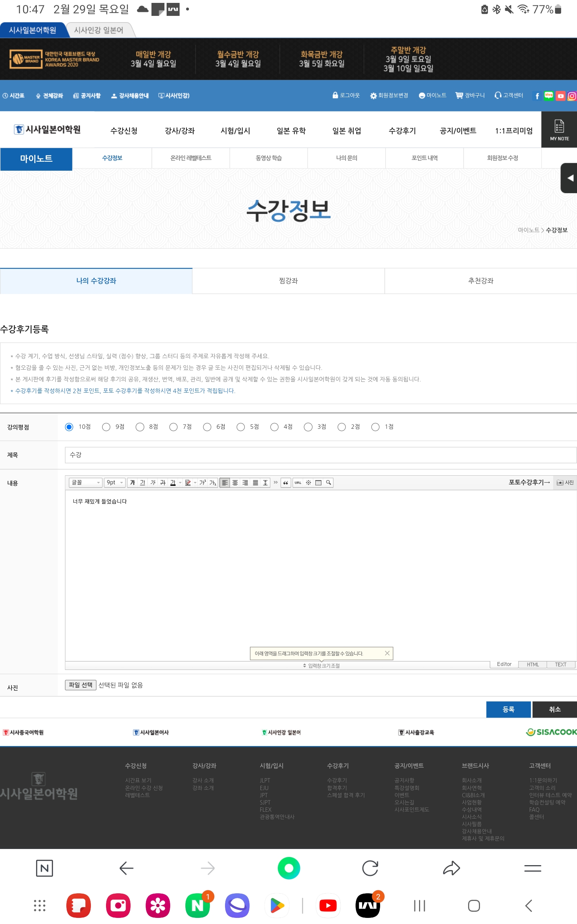Image resolution: width=577 pixels, height=924 pixels.
Task: Open find and replace magnifier icon
Action: (x=329, y=483)
